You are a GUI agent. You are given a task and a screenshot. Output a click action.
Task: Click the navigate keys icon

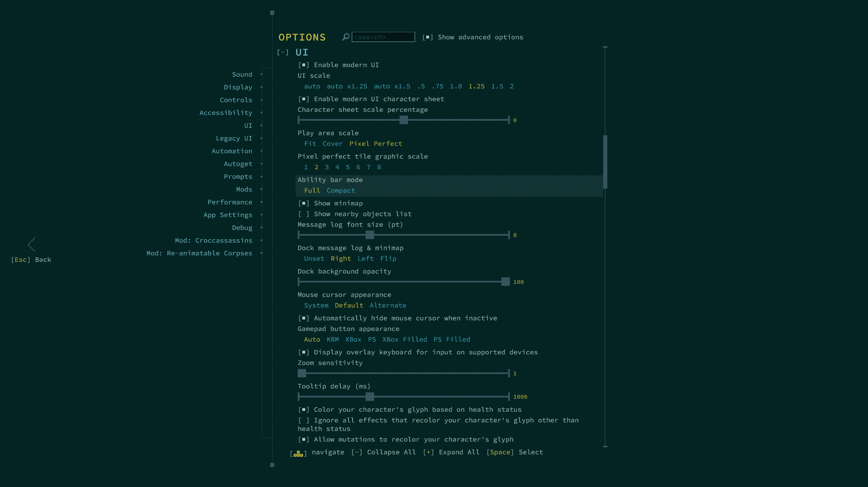click(298, 453)
